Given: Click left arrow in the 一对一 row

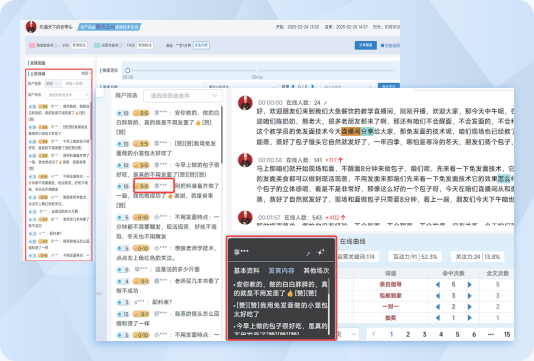Looking at the screenshot, I should coord(438,307).
